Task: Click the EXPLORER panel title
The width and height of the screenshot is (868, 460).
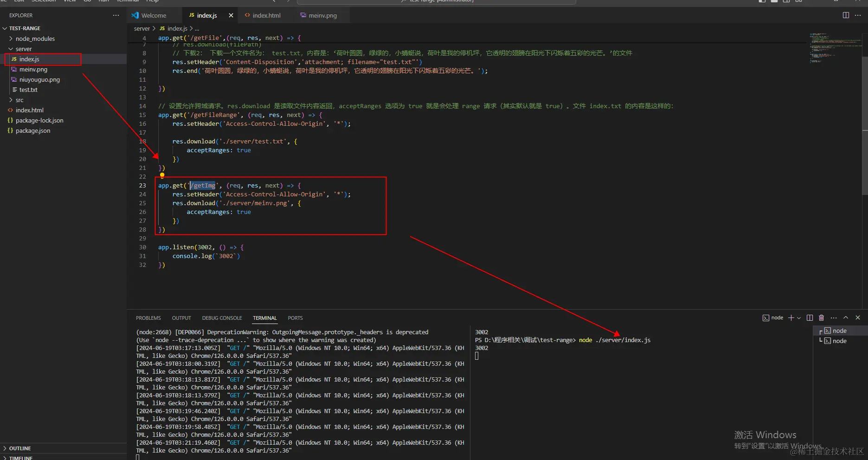Action: click(21, 15)
